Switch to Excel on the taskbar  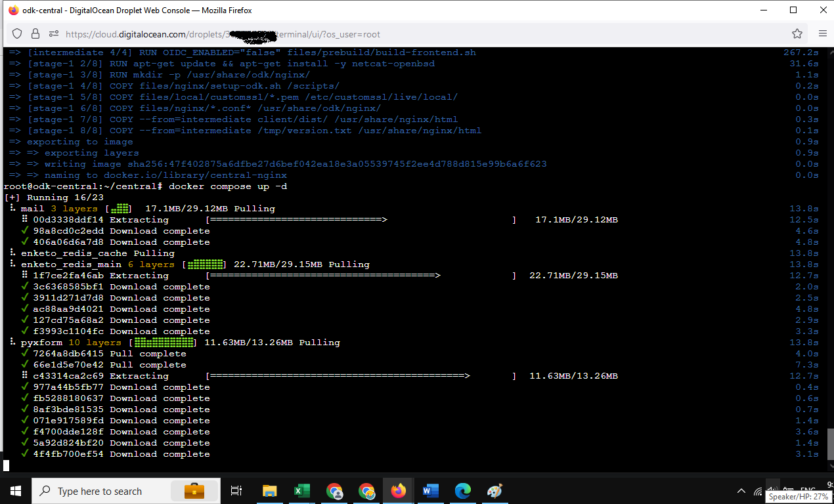point(301,491)
